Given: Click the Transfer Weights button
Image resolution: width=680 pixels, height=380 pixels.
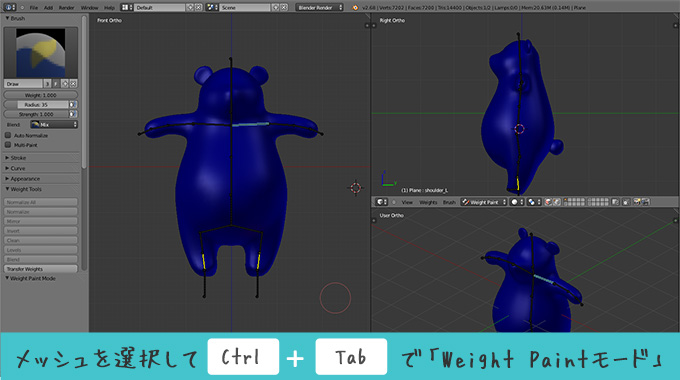Looking at the screenshot, I should 41,269.
